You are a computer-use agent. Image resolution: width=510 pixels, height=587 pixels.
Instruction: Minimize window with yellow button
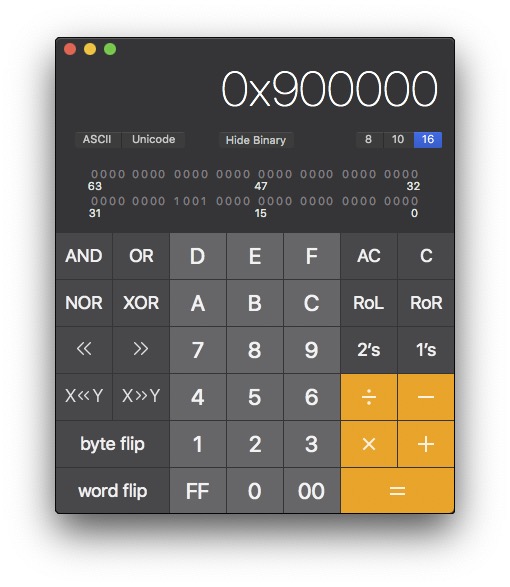(90, 49)
